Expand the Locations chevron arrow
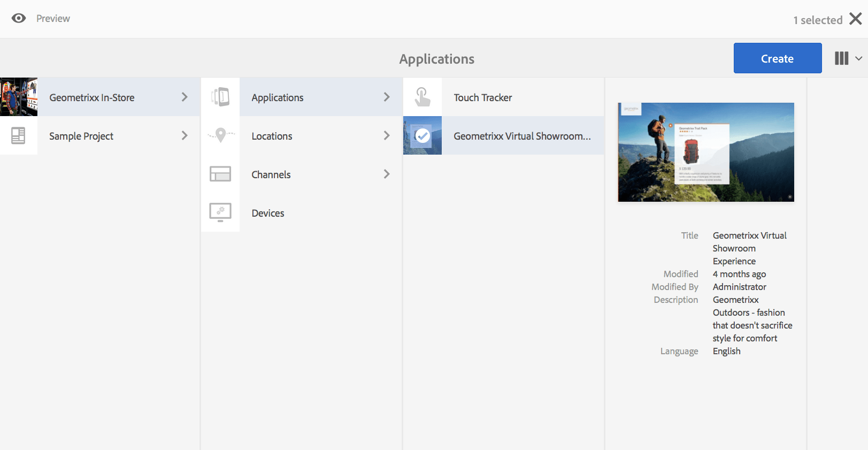868x450 pixels. pyautogui.click(x=387, y=136)
